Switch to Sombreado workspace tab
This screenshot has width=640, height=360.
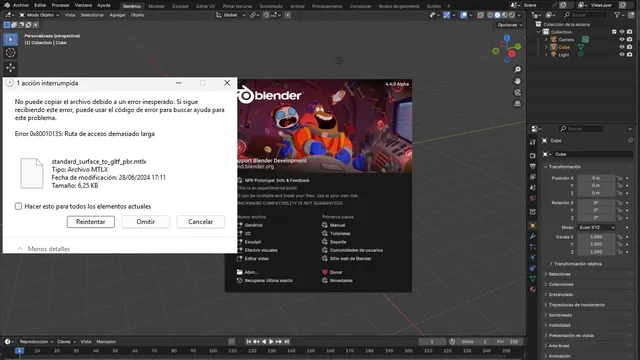271,6
